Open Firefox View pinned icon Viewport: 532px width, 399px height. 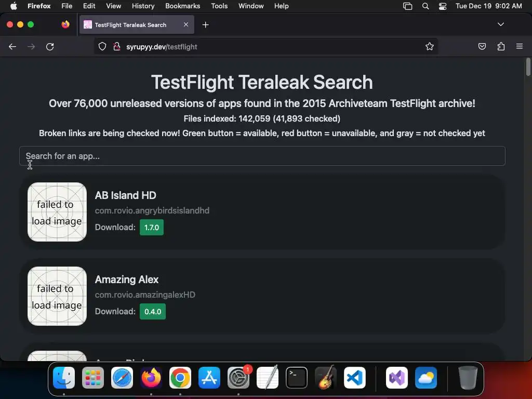point(65,24)
